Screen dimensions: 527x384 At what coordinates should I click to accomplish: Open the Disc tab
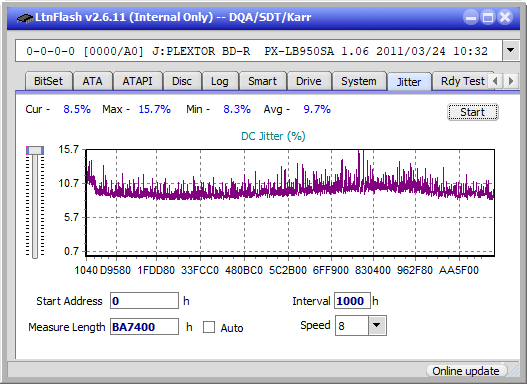coord(182,81)
